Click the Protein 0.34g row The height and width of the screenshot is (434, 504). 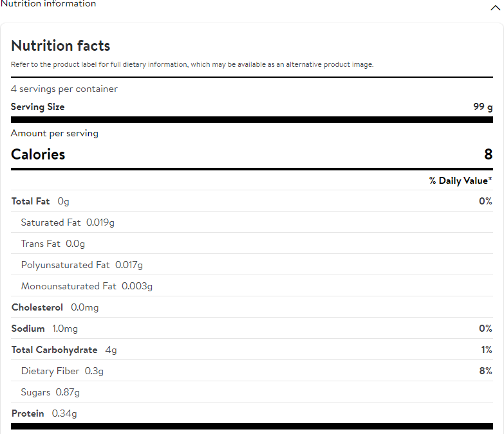44,413
